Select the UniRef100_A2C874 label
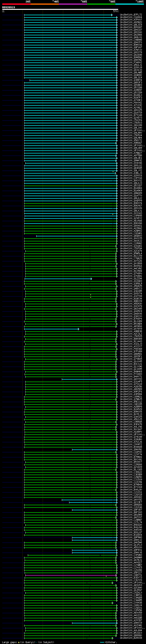The width and height of the screenshot is (146, 644). click(x=131, y=251)
